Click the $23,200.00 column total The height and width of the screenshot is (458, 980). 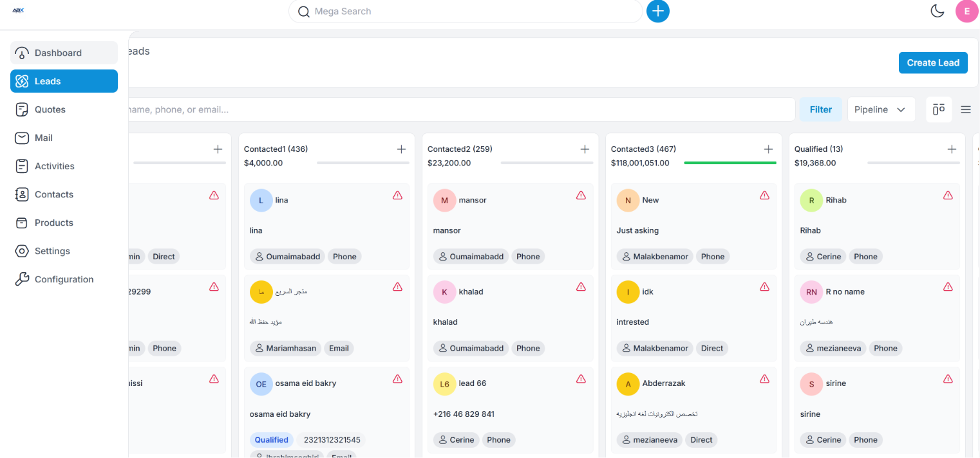click(x=449, y=163)
